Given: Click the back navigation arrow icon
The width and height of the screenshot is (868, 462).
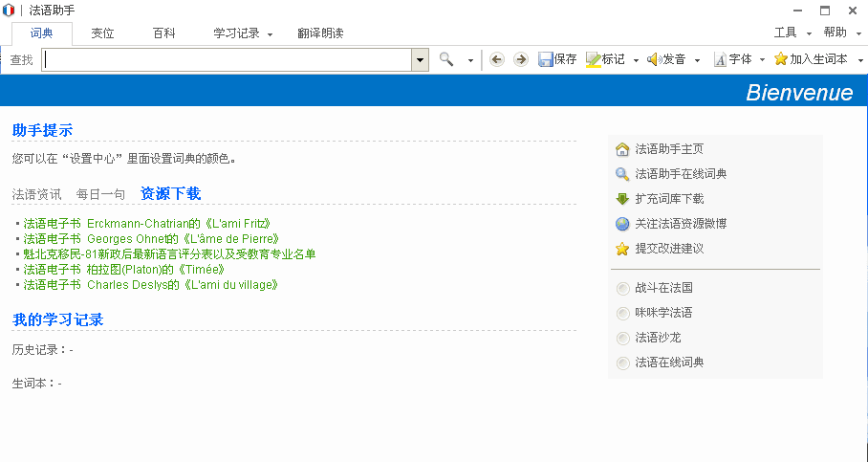Looking at the screenshot, I should [496, 59].
